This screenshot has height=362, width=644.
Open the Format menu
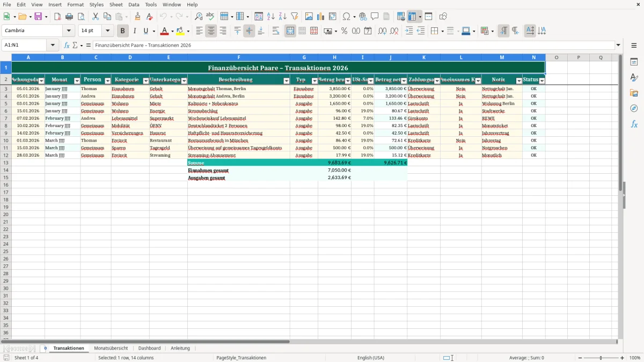[x=75, y=4]
